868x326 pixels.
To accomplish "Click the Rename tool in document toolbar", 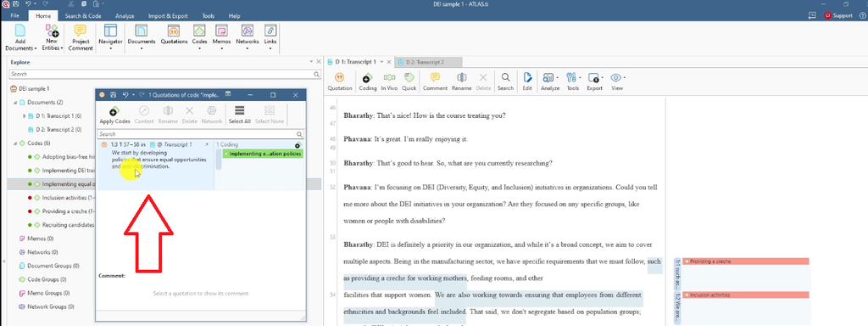I will coord(461,81).
